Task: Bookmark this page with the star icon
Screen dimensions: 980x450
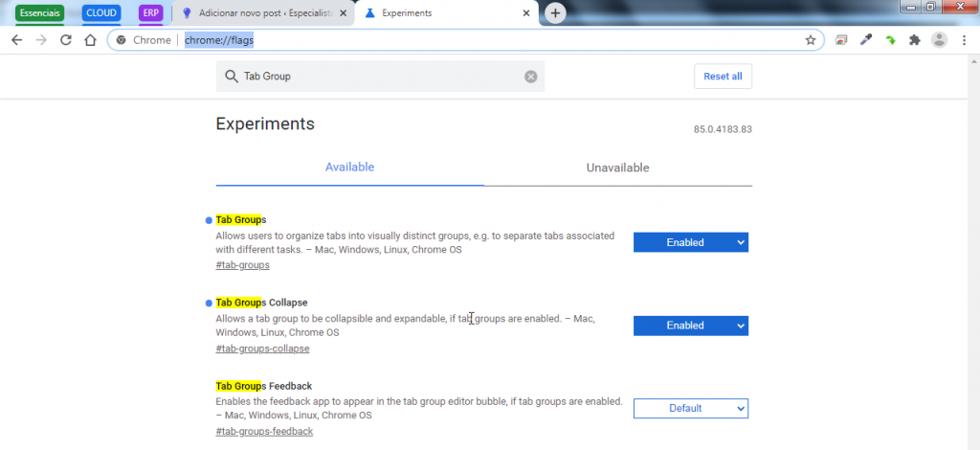Action: [811, 40]
